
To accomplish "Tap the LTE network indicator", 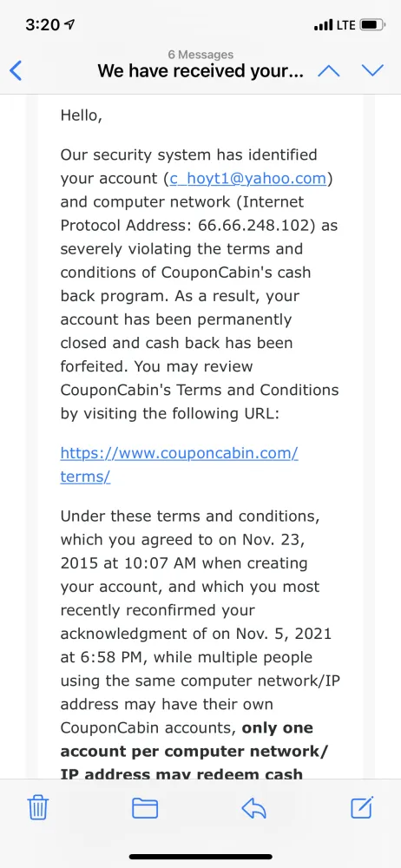I will 345,25.
